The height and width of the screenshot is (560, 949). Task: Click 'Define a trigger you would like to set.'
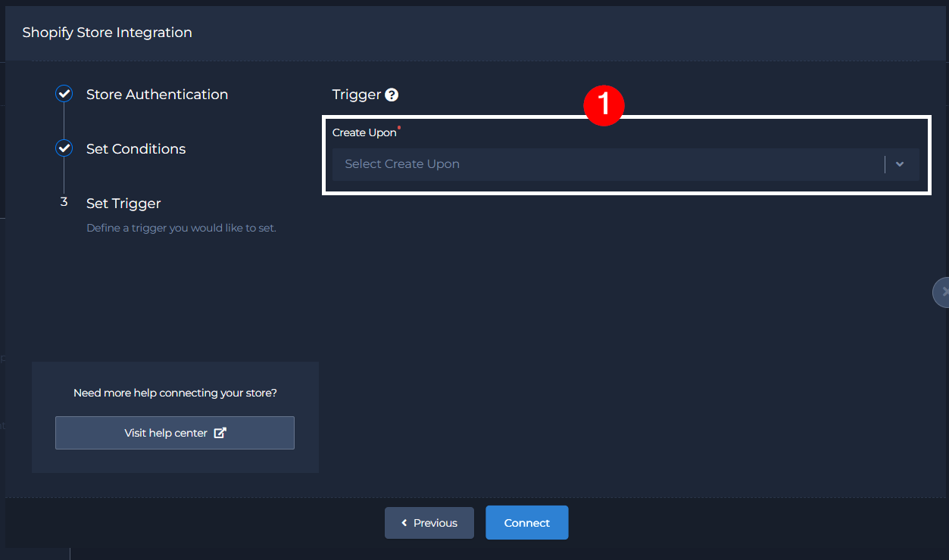(x=181, y=228)
